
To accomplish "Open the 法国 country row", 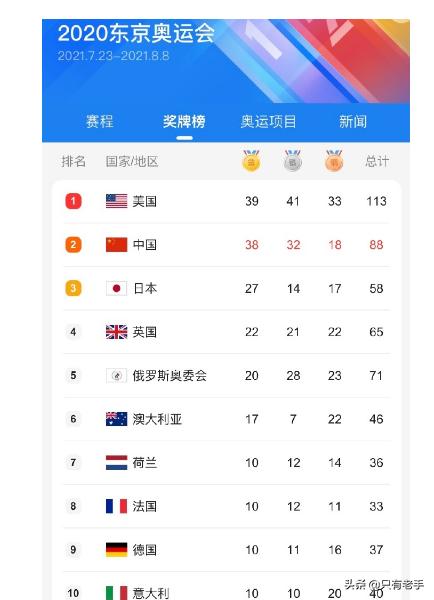I will click(x=227, y=506).
